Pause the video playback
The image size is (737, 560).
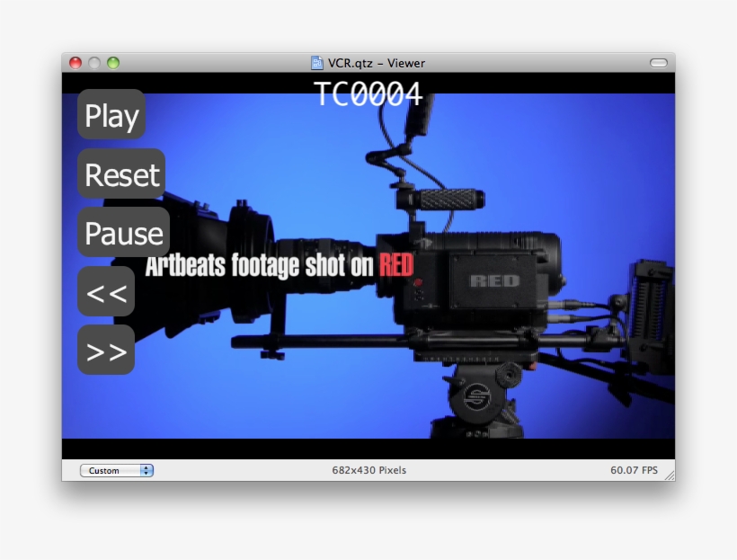[x=123, y=233]
